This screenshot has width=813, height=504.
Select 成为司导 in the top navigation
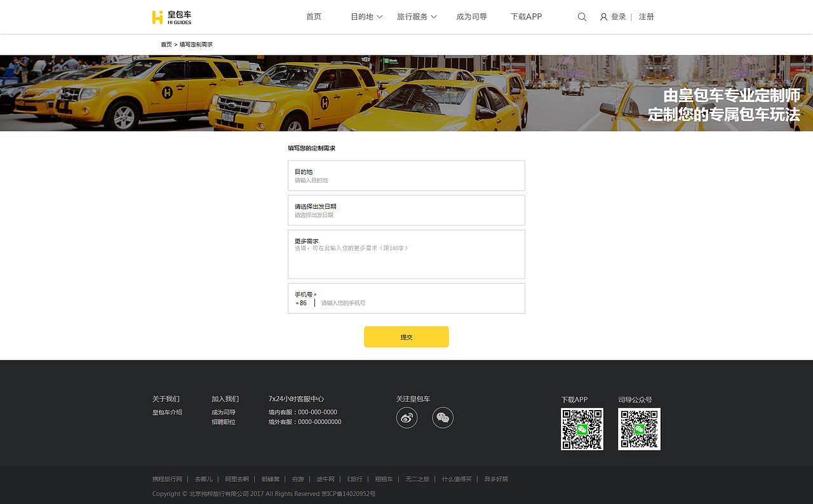click(x=471, y=17)
